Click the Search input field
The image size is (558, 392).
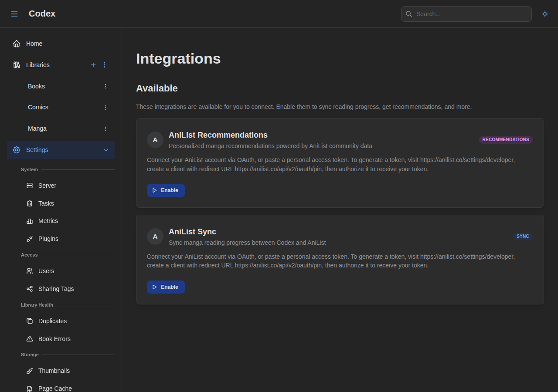click(x=466, y=14)
